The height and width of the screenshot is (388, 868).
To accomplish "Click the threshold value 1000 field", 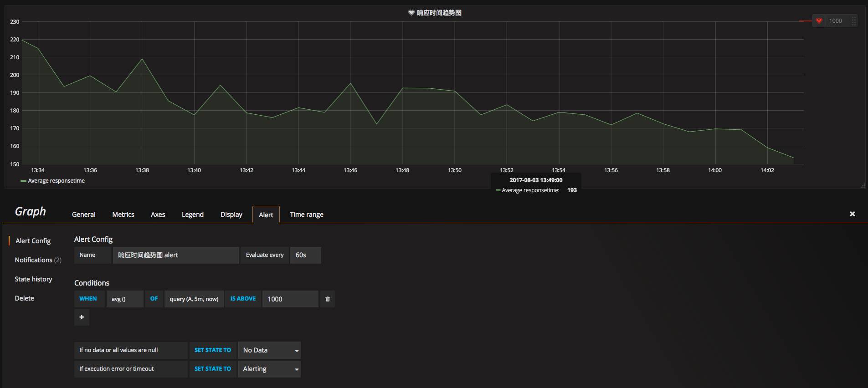I will [x=290, y=299].
